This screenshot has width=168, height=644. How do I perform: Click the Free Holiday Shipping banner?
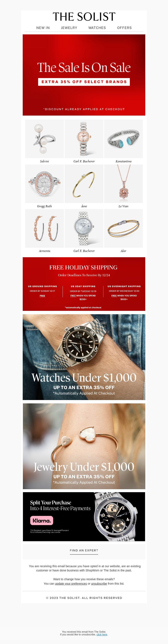tap(84, 284)
